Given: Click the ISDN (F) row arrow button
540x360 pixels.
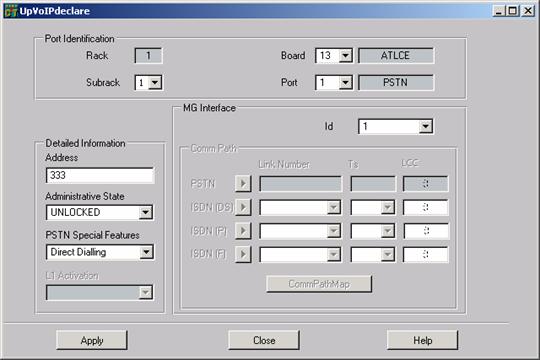Looking at the screenshot, I should click(243, 254).
